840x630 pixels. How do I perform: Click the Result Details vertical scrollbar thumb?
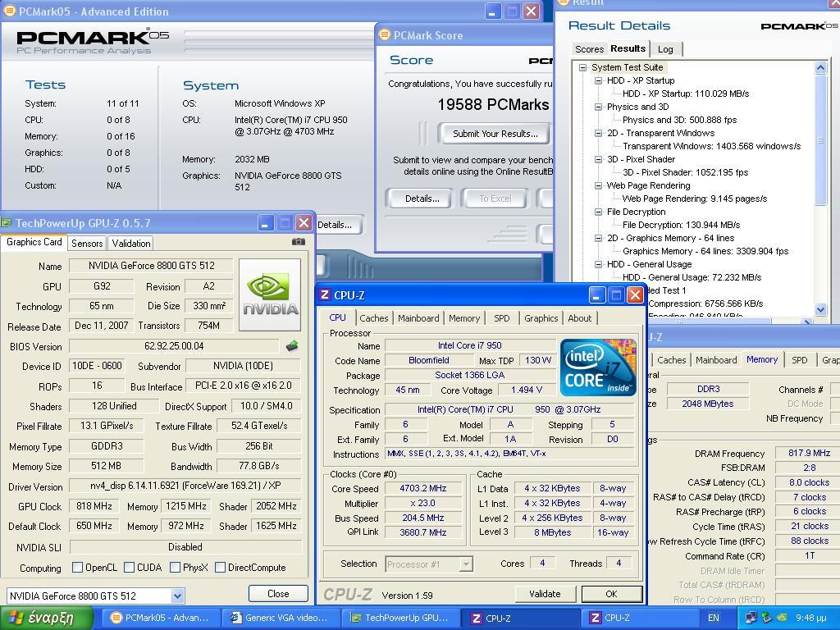tap(820, 139)
